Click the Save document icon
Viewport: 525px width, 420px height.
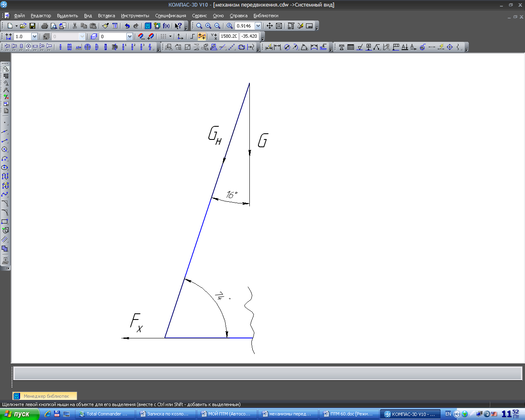pos(32,26)
